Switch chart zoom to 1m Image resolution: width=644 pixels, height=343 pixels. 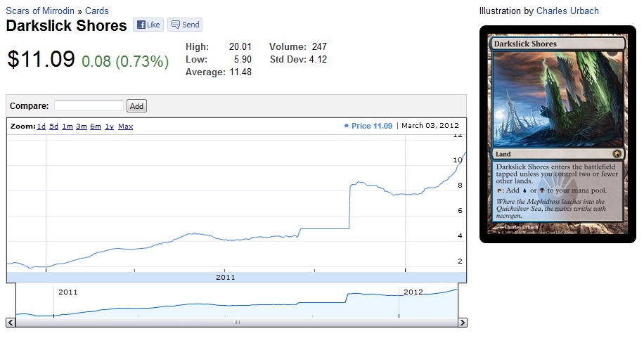(67, 127)
